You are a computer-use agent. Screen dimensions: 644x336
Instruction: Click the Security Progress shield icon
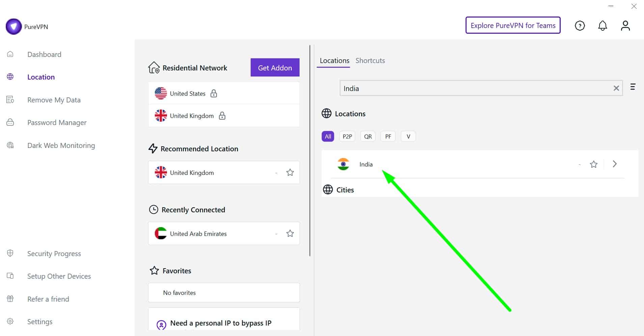[10, 253]
